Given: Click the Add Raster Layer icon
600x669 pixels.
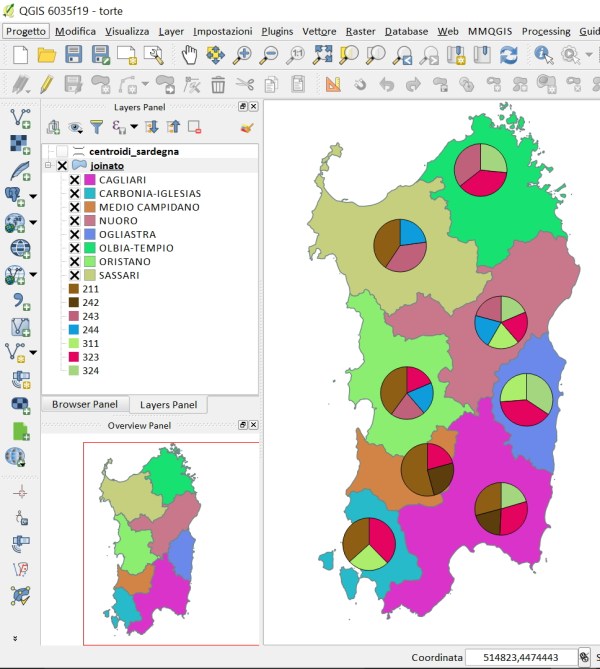Looking at the screenshot, I should point(18,145).
